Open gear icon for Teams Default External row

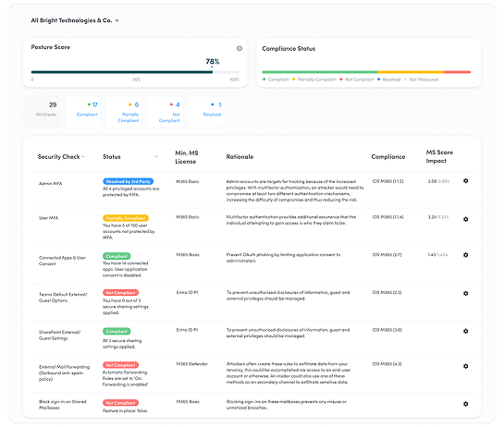click(465, 293)
